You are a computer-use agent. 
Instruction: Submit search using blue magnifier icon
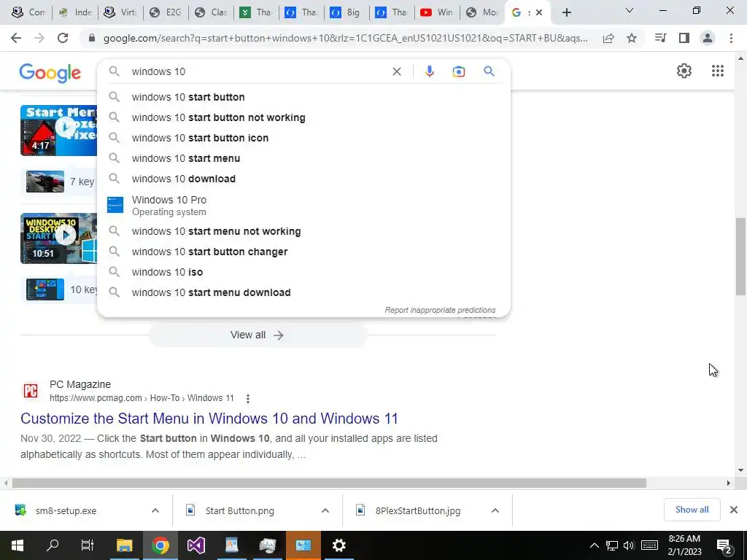[x=489, y=71]
